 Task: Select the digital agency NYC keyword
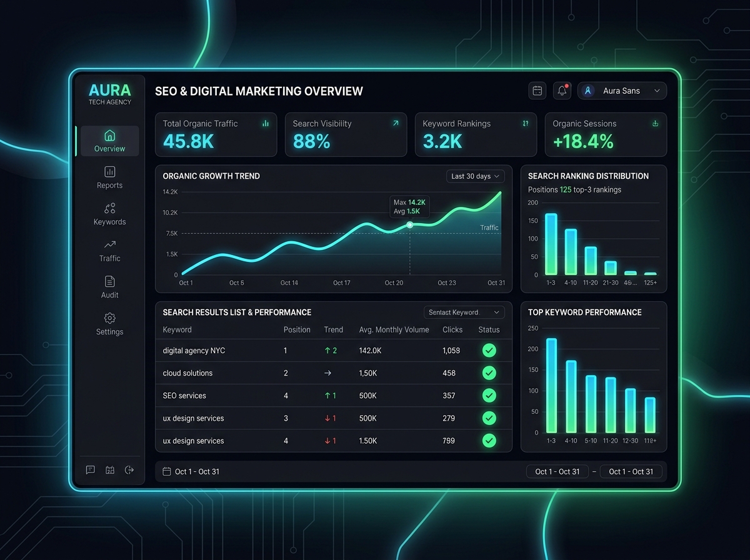194,351
